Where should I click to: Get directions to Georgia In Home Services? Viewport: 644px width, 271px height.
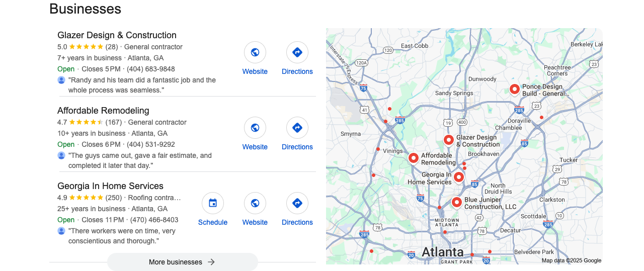tap(297, 203)
